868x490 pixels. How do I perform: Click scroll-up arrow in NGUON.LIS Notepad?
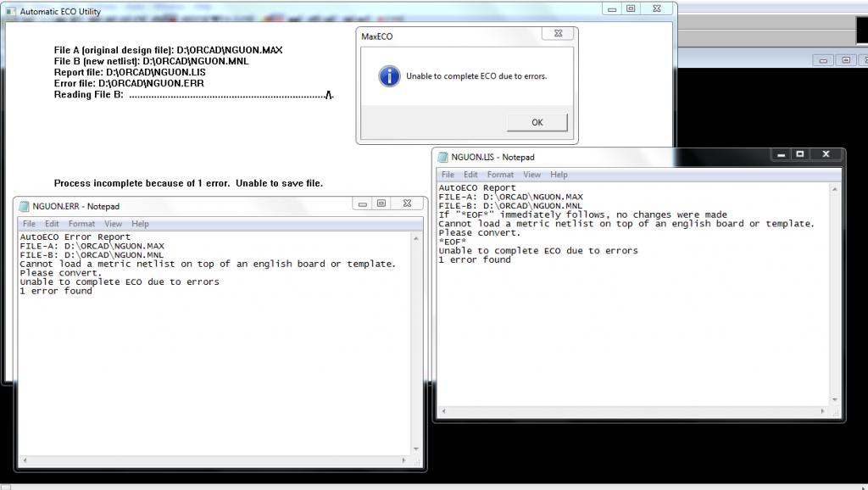click(x=835, y=189)
